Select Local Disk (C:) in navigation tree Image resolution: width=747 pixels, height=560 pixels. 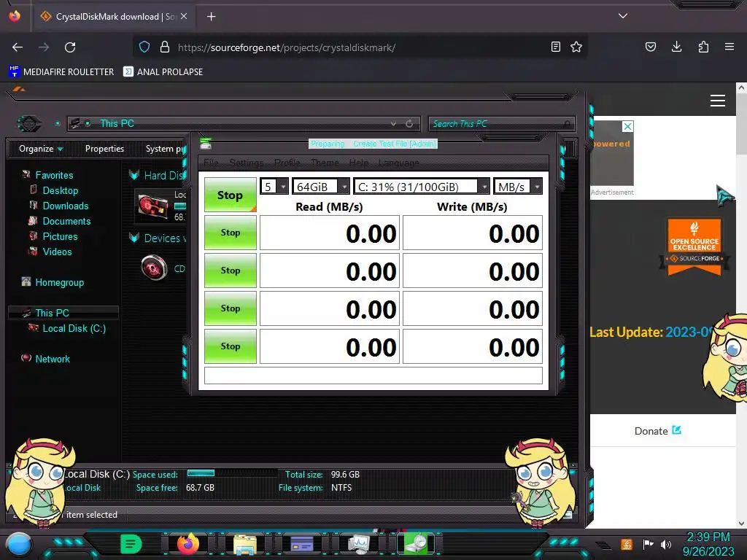point(74,328)
